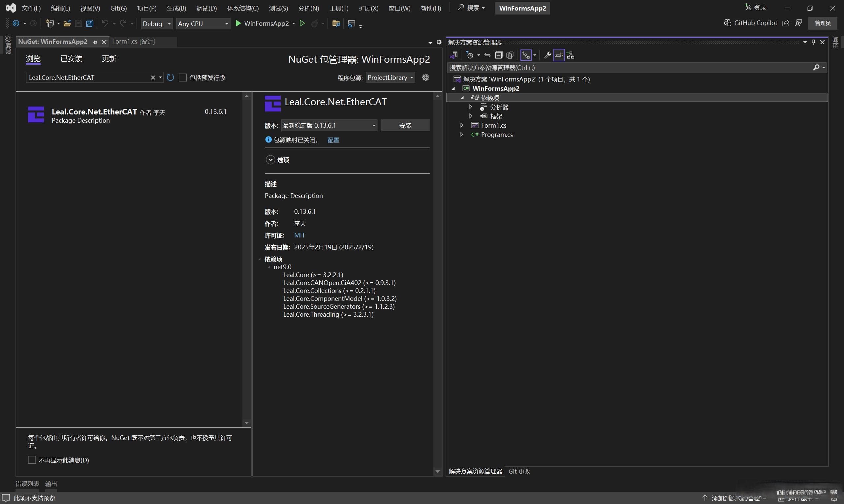Open the Any CPU platform dropdown
The height and width of the screenshot is (504, 844).
pyautogui.click(x=203, y=23)
